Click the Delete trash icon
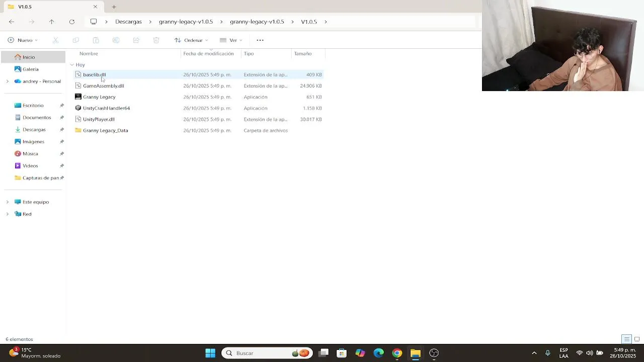Viewport: 644px width, 362px height. pos(156,40)
